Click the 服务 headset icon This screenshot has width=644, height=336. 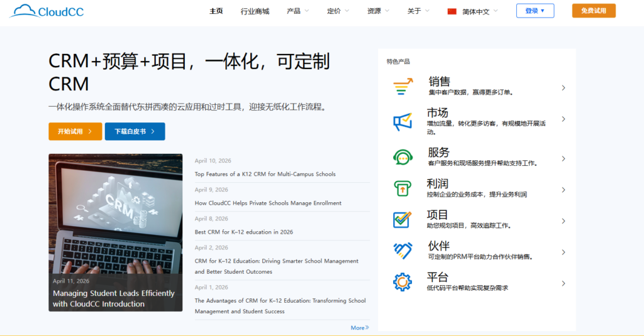402,157
